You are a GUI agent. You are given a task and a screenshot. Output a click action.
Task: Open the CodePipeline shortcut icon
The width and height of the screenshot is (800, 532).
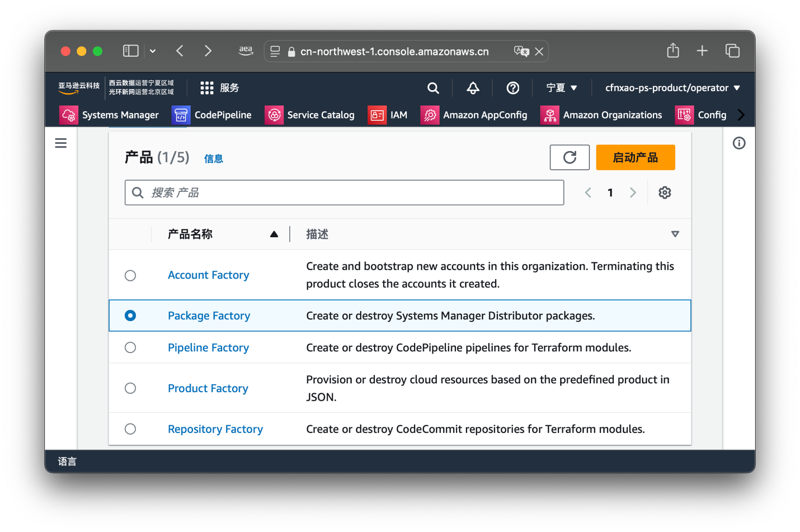pyautogui.click(x=181, y=115)
